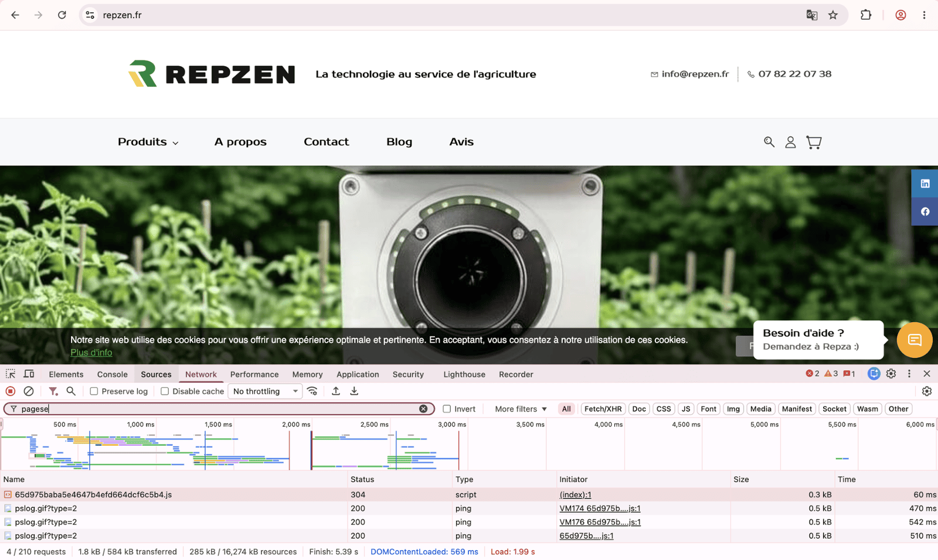Bookmark this page with star icon
Image resolution: width=938 pixels, height=560 pixels.
point(833,15)
